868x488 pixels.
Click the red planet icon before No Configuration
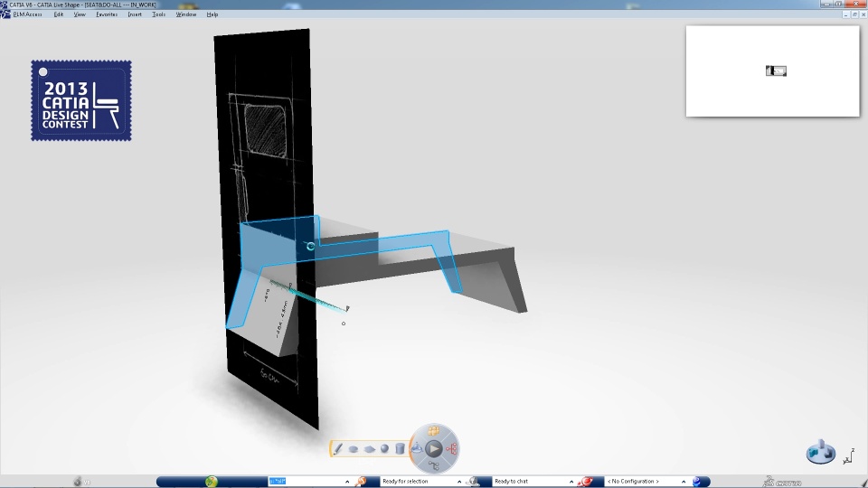click(x=586, y=482)
